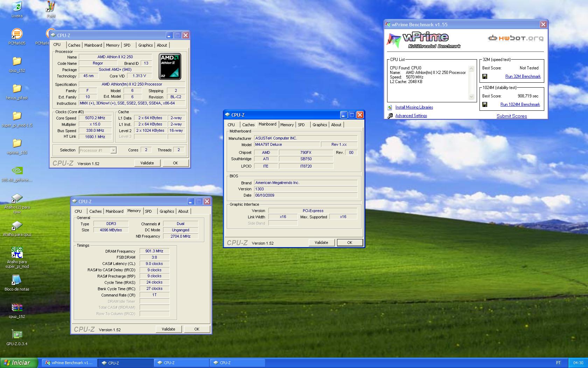Click scroll up arrow in CPU List
This screenshot has height=368, width=588.
click(471, 68)
